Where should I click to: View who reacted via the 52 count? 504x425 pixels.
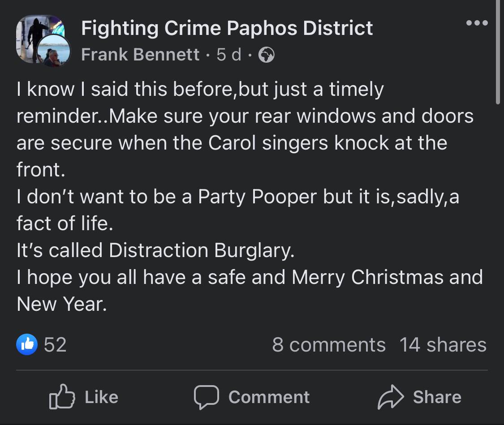55,344
